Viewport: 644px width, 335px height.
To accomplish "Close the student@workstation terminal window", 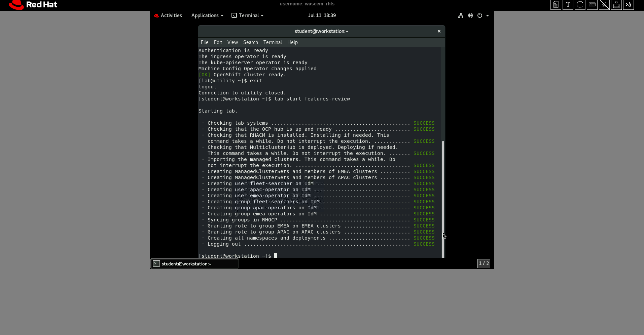I will point(439,31).
